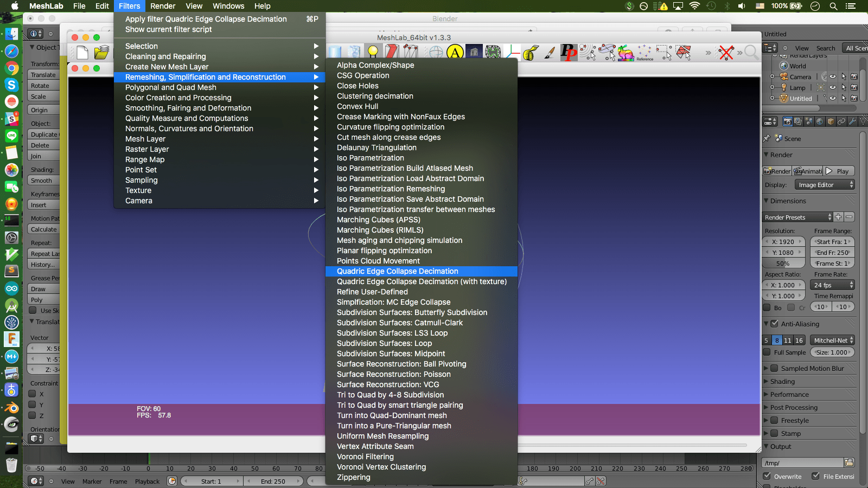The image size is (868, 488).
Task: Toggle the RGB axis display icon
Action: [512, 52]
